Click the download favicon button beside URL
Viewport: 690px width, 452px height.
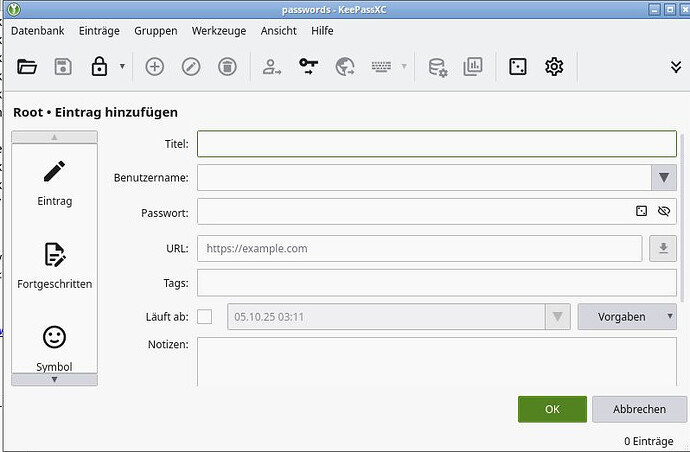tap(662, 248)
